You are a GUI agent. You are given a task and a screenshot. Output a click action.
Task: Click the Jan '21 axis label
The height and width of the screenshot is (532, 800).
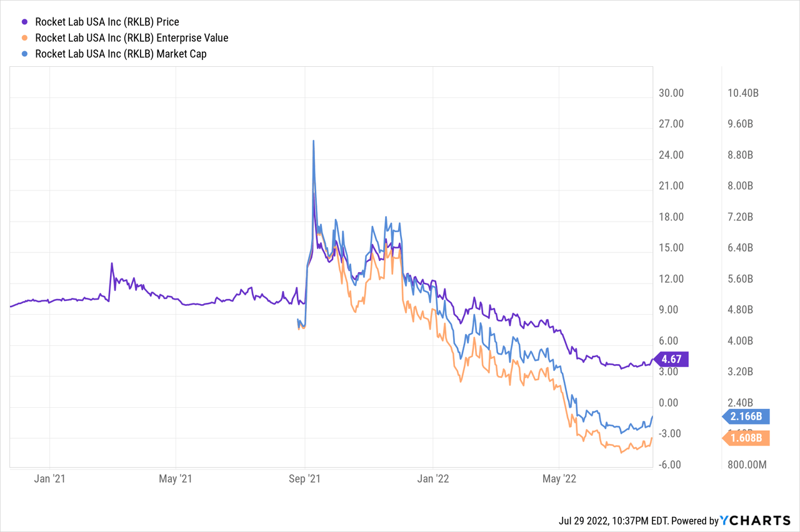(49, 480)
